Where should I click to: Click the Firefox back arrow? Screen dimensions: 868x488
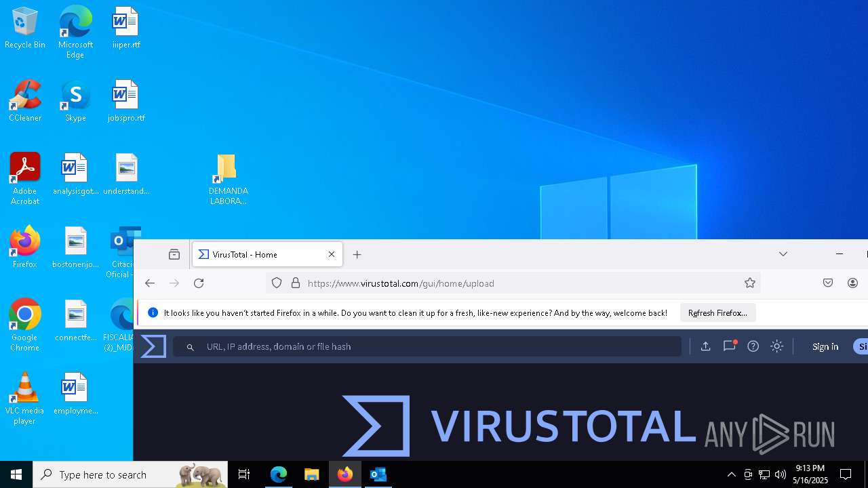coord(150,283)
